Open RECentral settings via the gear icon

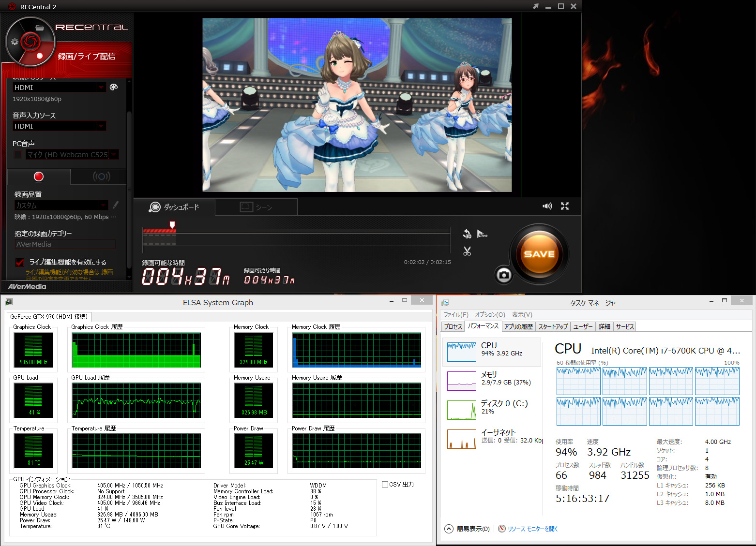(15, 42)
